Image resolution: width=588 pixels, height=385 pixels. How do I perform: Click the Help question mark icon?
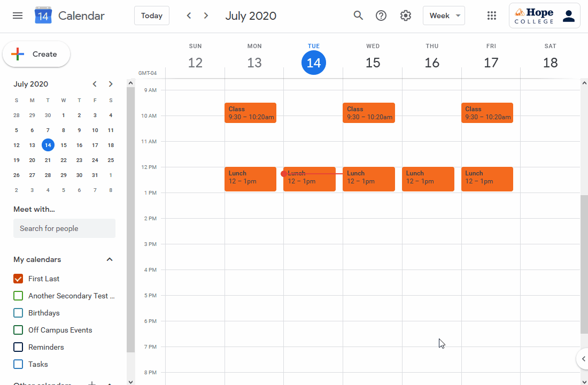[x=381, y=16]
